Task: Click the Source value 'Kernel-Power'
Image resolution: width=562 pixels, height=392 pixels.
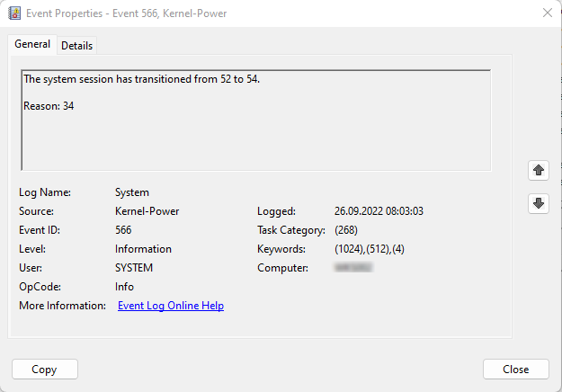Action: (147, 211)
